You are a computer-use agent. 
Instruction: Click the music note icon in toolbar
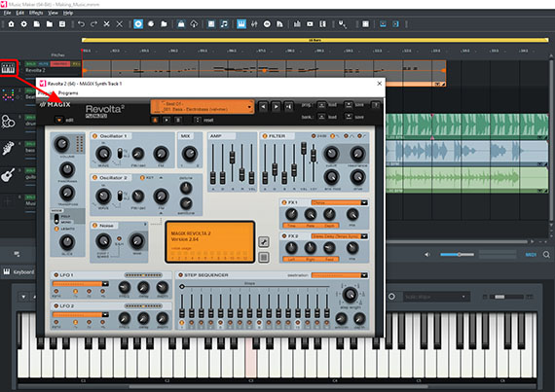tap(224, 24)
